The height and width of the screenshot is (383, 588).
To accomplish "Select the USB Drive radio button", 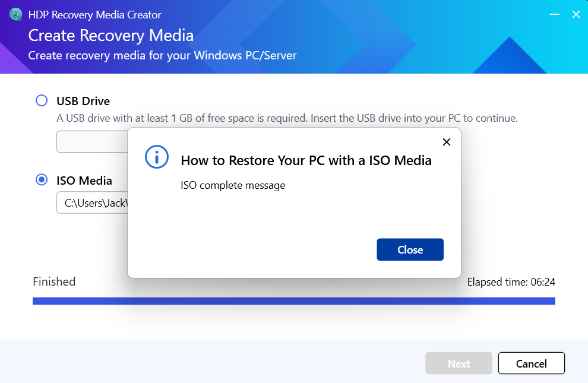I will pos(42,100).
